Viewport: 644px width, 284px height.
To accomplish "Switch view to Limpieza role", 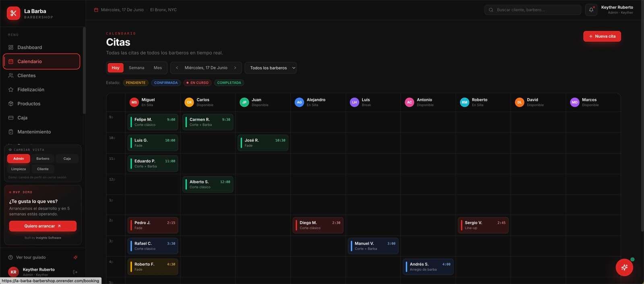I will [19, 169].
